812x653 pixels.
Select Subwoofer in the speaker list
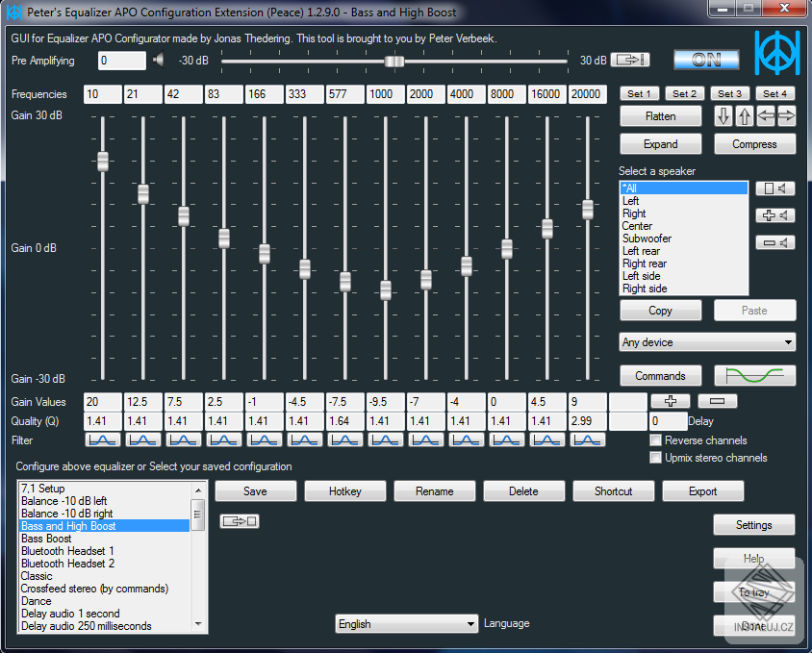pos(647,239)
